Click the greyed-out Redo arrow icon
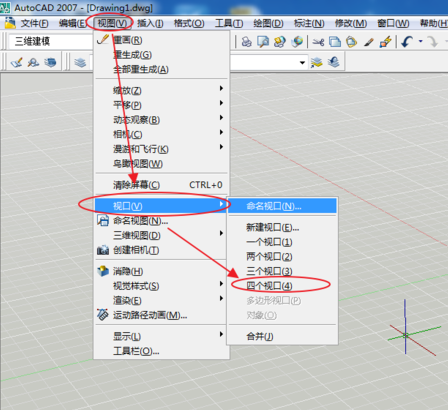This screenshot has height=410, width=448. pos(433,42)
